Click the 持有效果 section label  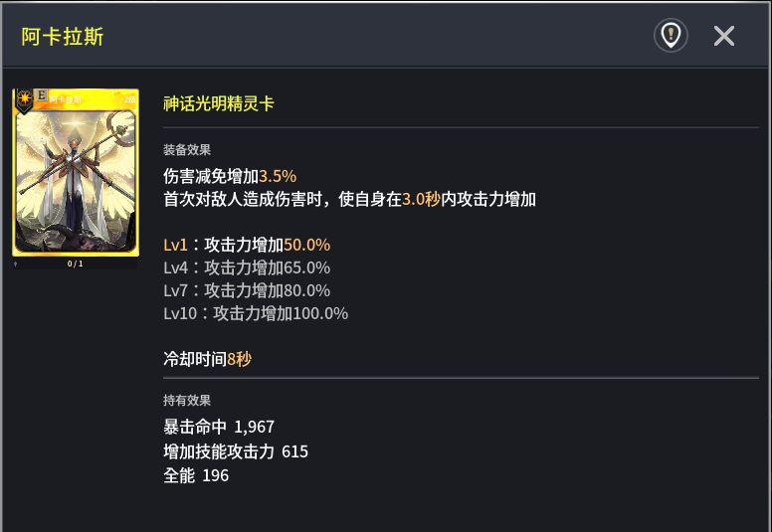tap(187, 401)
